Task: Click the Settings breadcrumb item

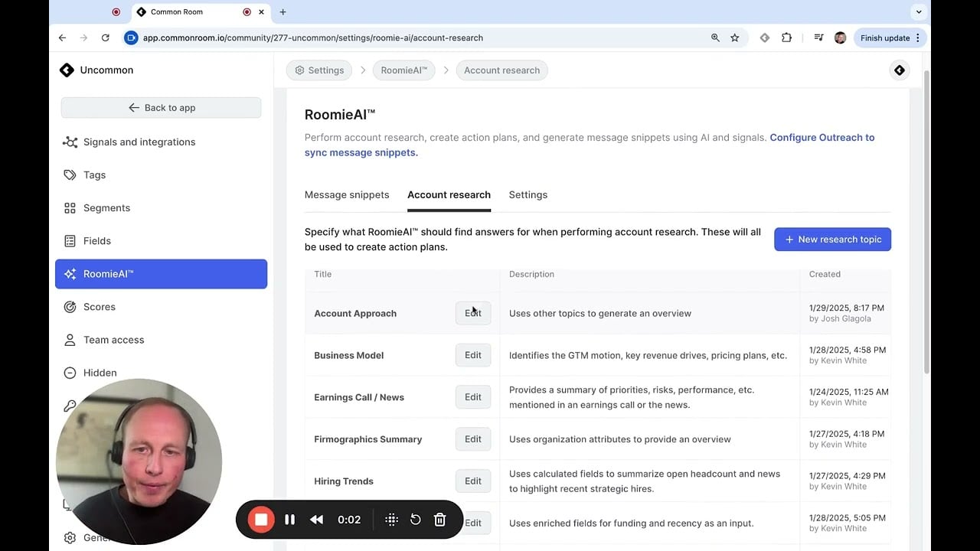Action: pyautogui.click(x=319, y=70)
